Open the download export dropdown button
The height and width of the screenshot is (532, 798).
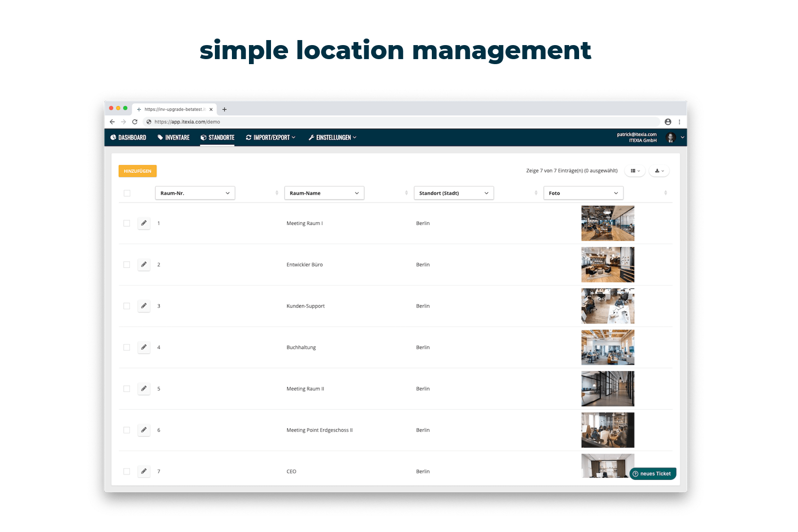[x=659, y=171]
